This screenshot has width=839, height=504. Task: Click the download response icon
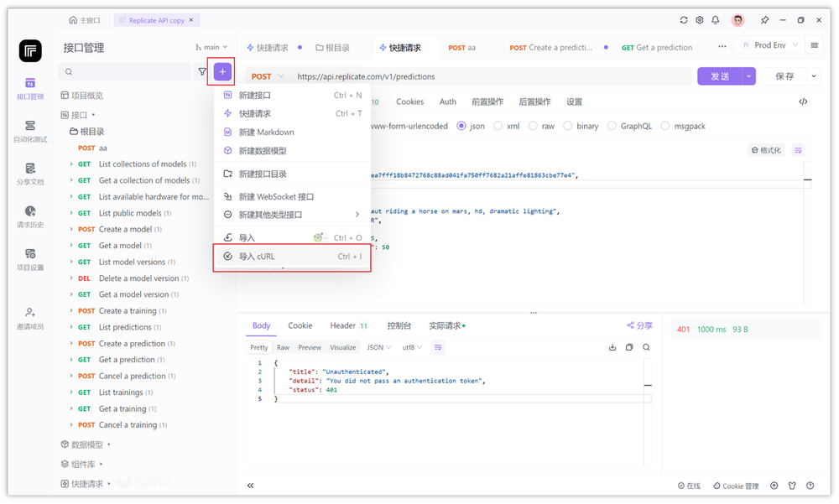click(611, 346)
